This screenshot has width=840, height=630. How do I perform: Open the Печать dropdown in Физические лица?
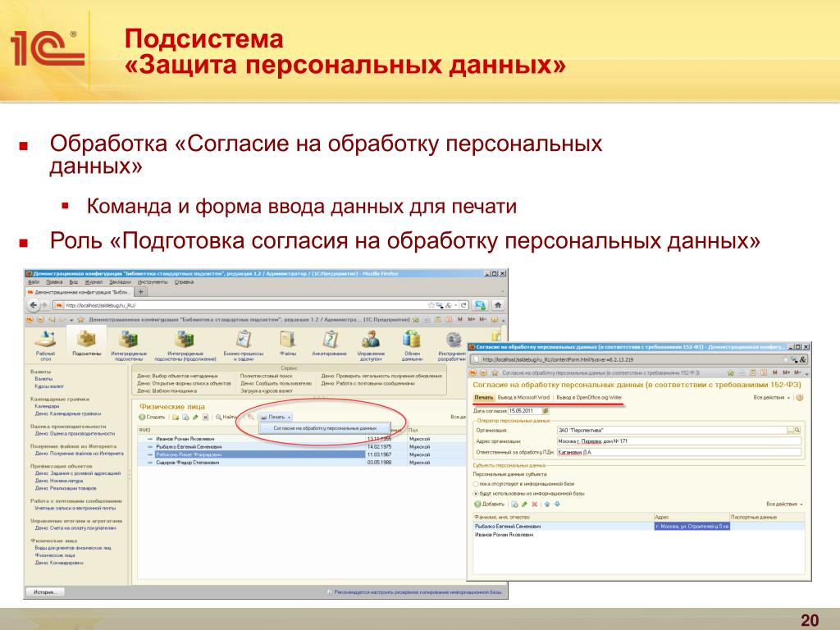tap(276, 417)
